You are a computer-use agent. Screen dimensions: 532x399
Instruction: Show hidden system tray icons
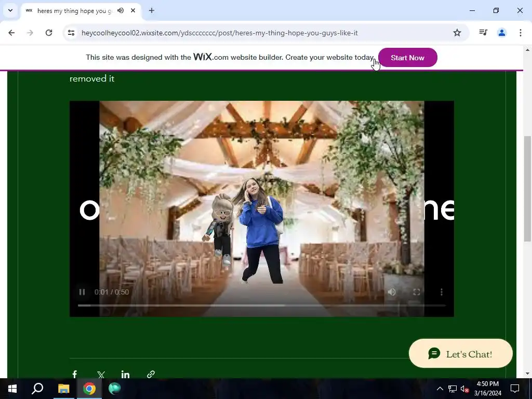440,389
